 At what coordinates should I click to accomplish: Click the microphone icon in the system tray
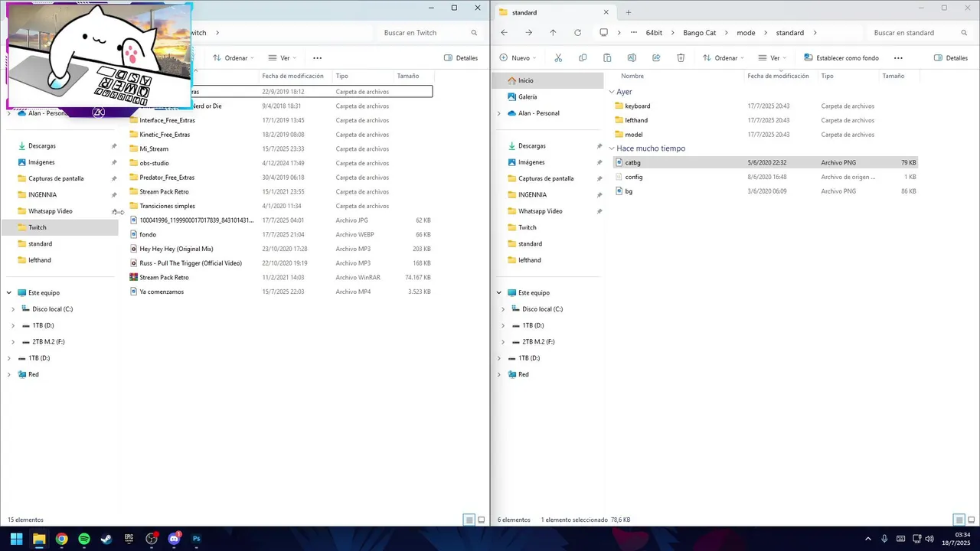[x=884, y=539]
